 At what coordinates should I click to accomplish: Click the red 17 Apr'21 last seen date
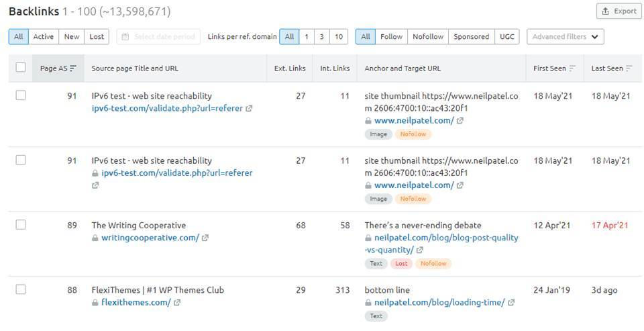(x=610, y=226)
